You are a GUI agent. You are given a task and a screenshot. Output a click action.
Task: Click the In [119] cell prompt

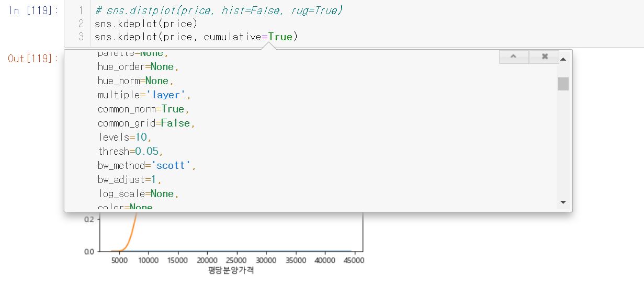(x=33, y=11)
